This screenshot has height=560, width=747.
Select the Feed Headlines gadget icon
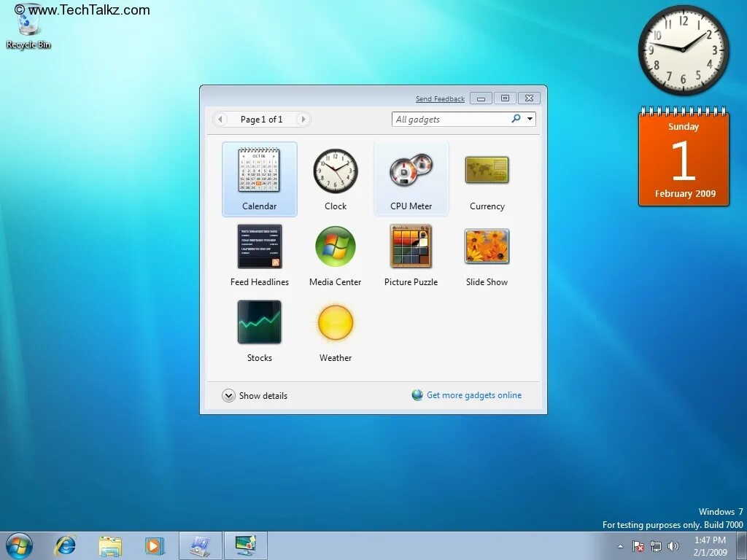(x=259, y=246)
